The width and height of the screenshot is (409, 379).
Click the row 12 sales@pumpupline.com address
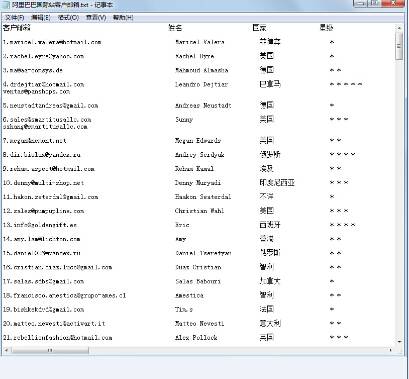click(44, 211)
